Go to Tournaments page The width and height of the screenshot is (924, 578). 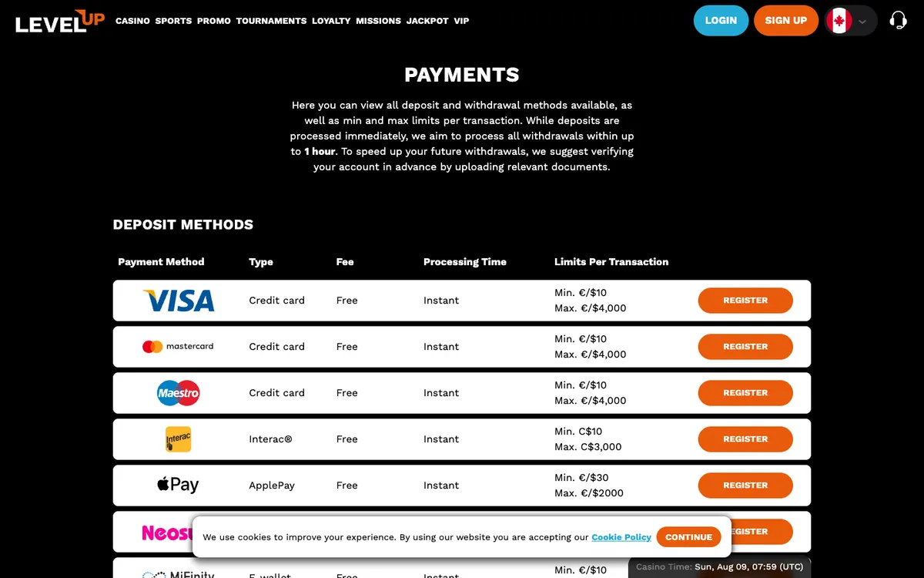271,21
